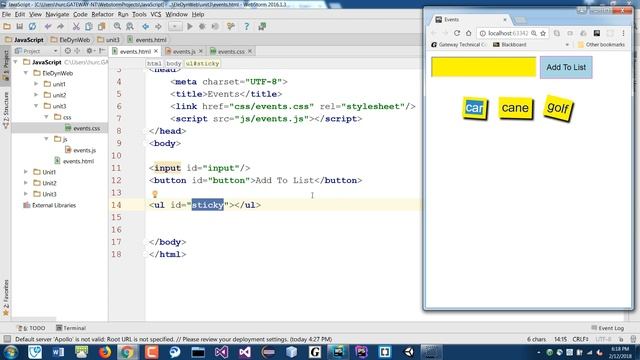Click the Undo arrow toolbar icon
Screen dimensions: 640x360
(x=48, y=27)
